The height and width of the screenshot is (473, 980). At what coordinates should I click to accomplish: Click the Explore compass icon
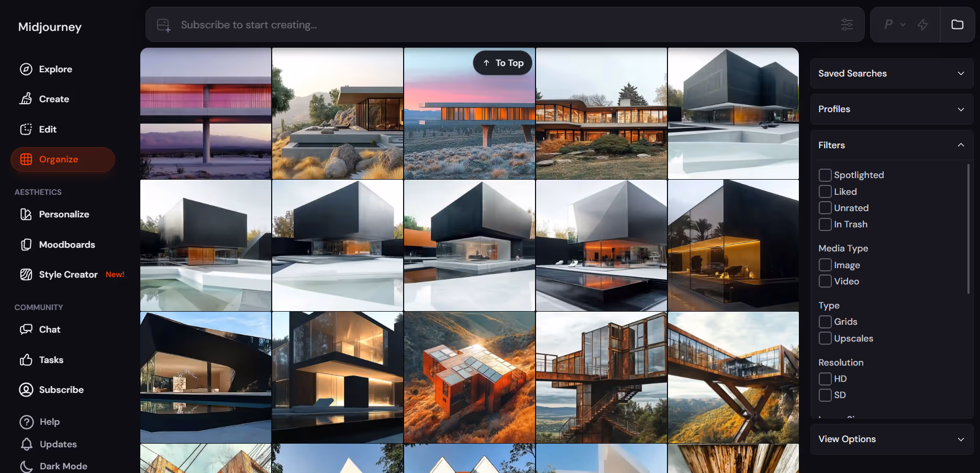(26, 69)
